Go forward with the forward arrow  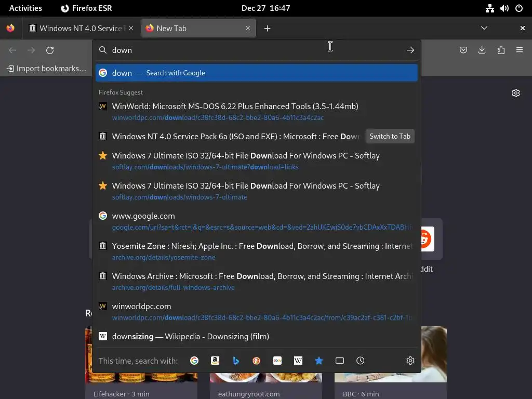click(x=31, y=50)
